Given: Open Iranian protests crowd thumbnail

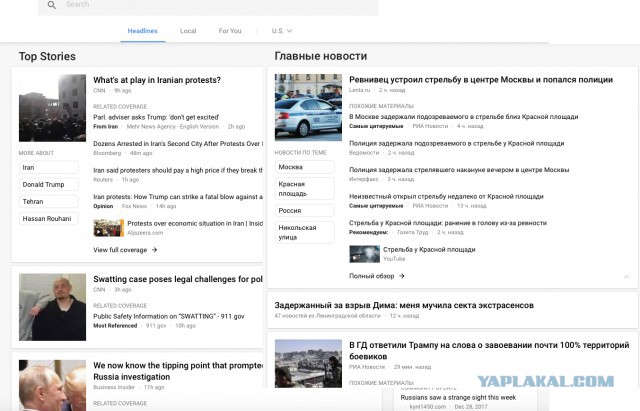Looking at the screenshot, I should point(52,108).
